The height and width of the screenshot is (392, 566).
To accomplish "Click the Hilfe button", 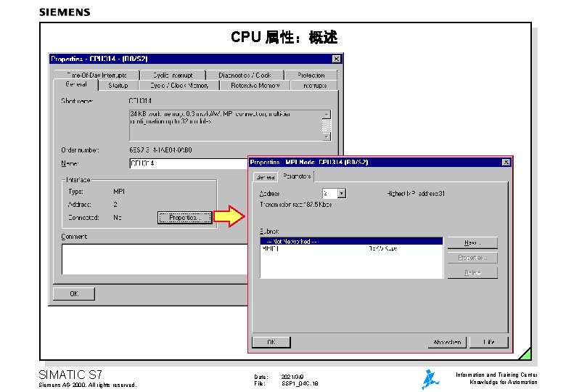I will click(x=489, y=342).
